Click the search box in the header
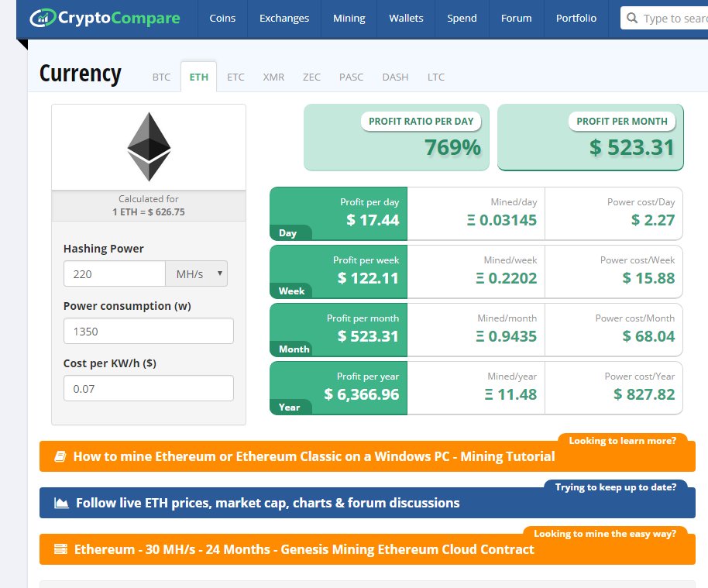This screenshot has width=708, height=588. [x=664, y=18]
